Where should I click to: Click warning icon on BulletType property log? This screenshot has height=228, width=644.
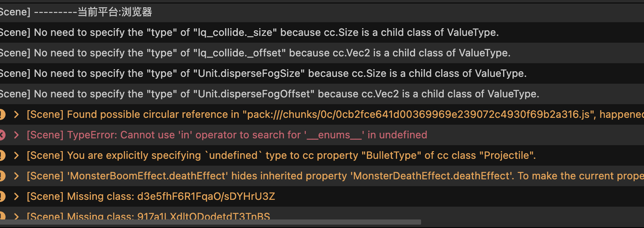2,155
